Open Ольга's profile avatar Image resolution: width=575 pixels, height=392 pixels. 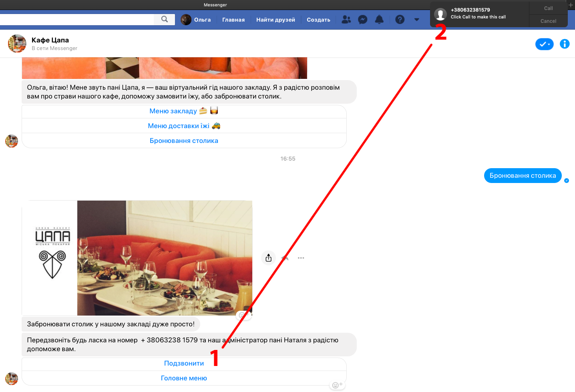(186, 20)
